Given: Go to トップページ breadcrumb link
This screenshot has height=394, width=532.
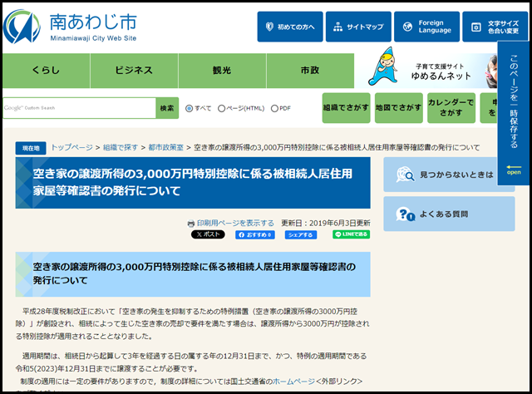Looking at the screenshot, I should point(71,147).
